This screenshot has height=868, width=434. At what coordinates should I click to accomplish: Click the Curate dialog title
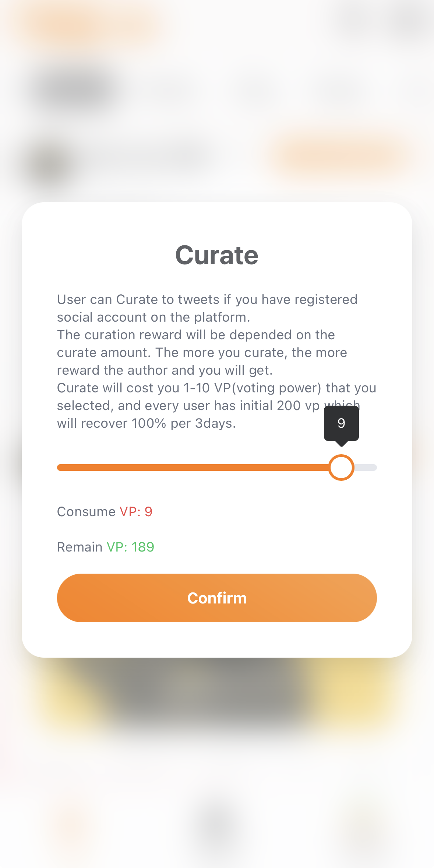[217, 255]
